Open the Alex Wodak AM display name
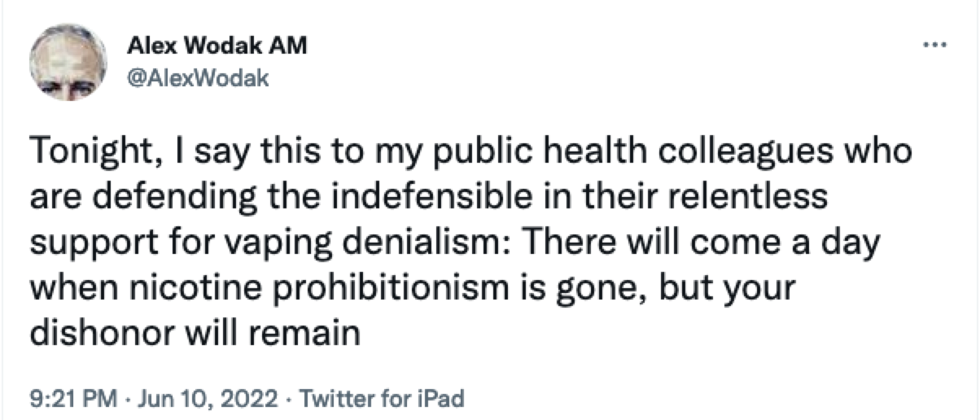Viewport: 980px width, 420px height. click(217, 46)
